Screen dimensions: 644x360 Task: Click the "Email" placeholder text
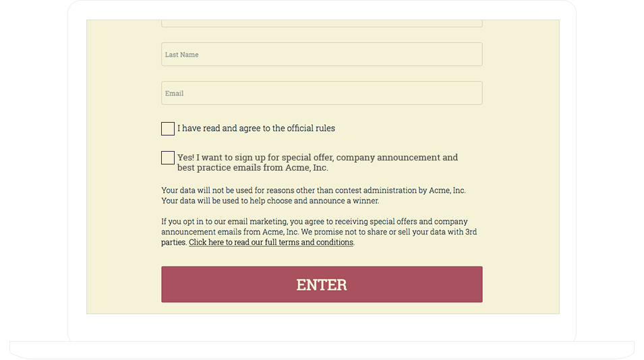click(x=175, y=93)
